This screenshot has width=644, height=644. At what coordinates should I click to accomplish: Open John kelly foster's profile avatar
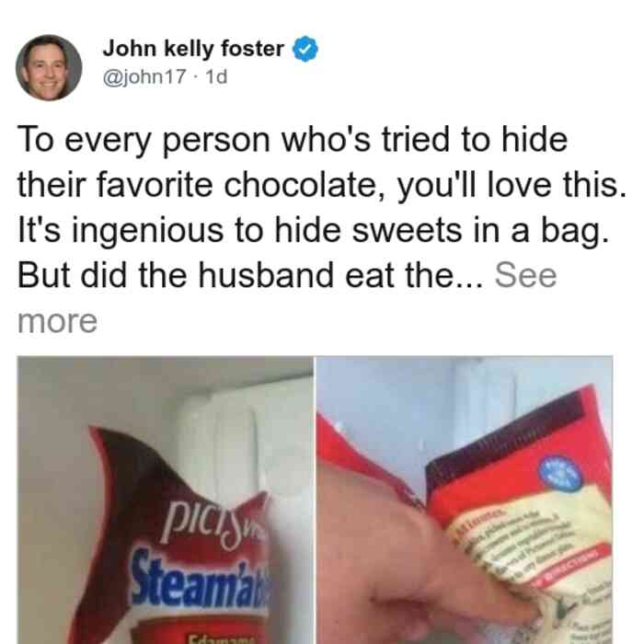(49, 68)
